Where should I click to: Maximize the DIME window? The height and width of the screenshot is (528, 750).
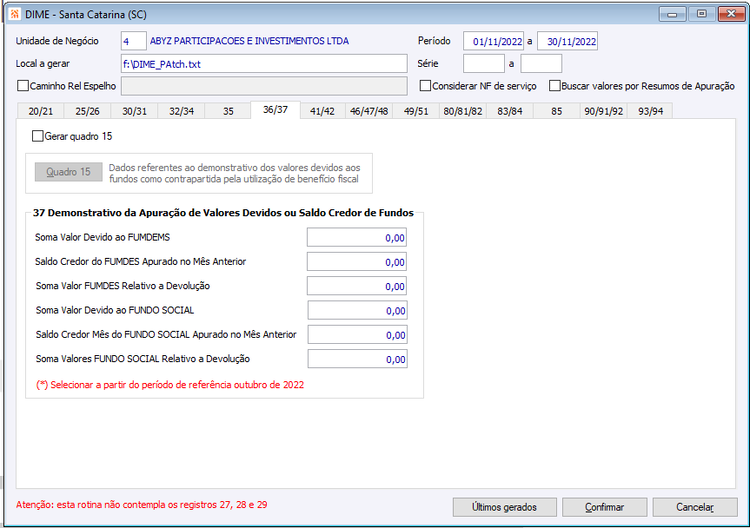tap(702, 14)
